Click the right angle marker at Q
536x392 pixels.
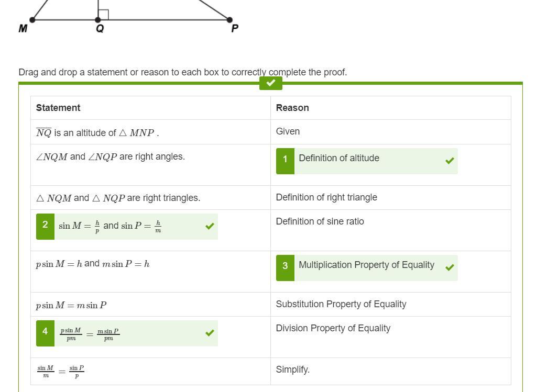pyautogui.click(x=103, y=15)
